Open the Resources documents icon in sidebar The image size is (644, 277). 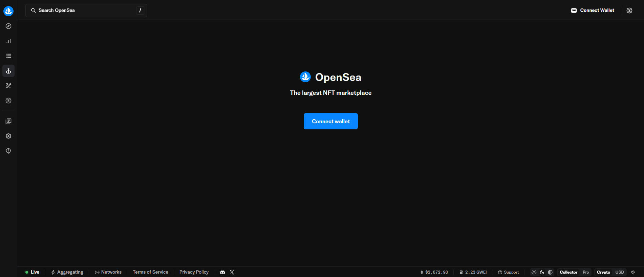8,121
